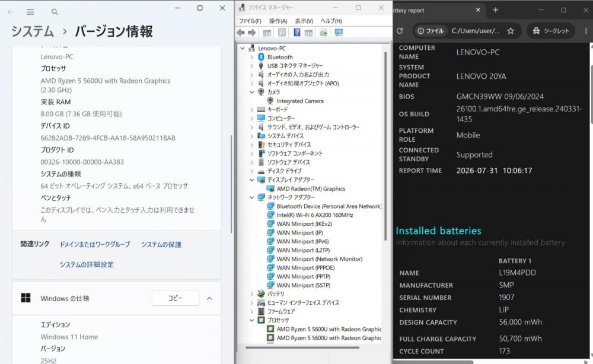The image size is (593, 364).
Task: Click the システム breadcrumb in Settings
Action: (33, 31)
